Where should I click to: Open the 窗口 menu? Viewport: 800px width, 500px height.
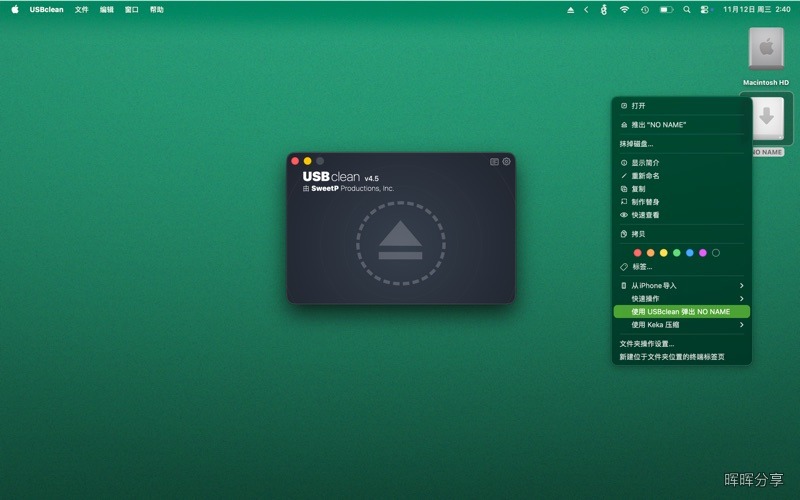[132, 10]
